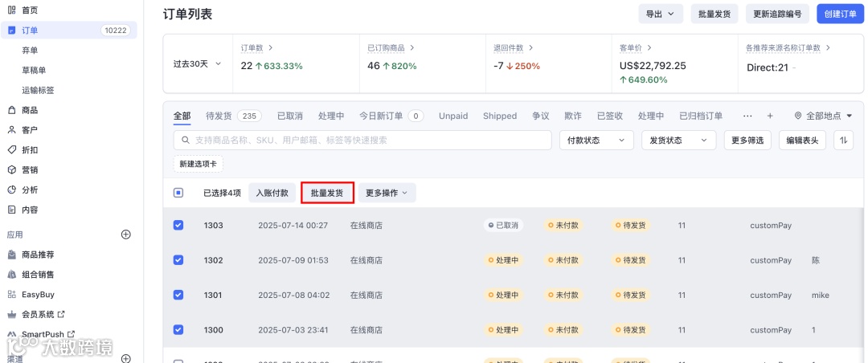868x363 pixels.
Task: Uncheck order 1300 checkbox
Action: (x=178, y=330)
